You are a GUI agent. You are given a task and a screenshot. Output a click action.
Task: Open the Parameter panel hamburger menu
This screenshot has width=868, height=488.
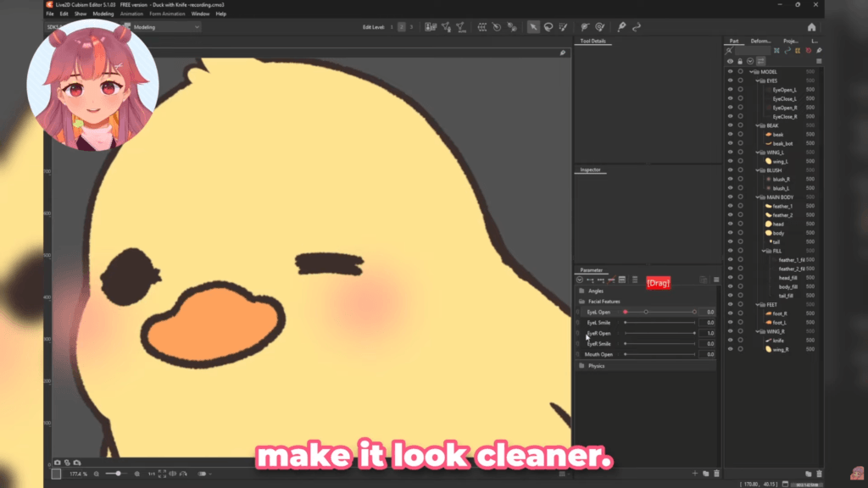pyautogui.click(x=716, y=280)
